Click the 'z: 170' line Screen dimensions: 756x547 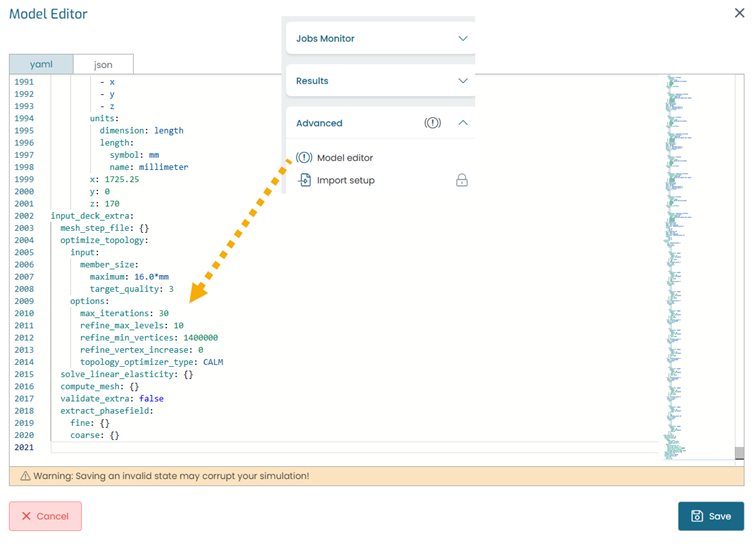click(x=105, y=203)
